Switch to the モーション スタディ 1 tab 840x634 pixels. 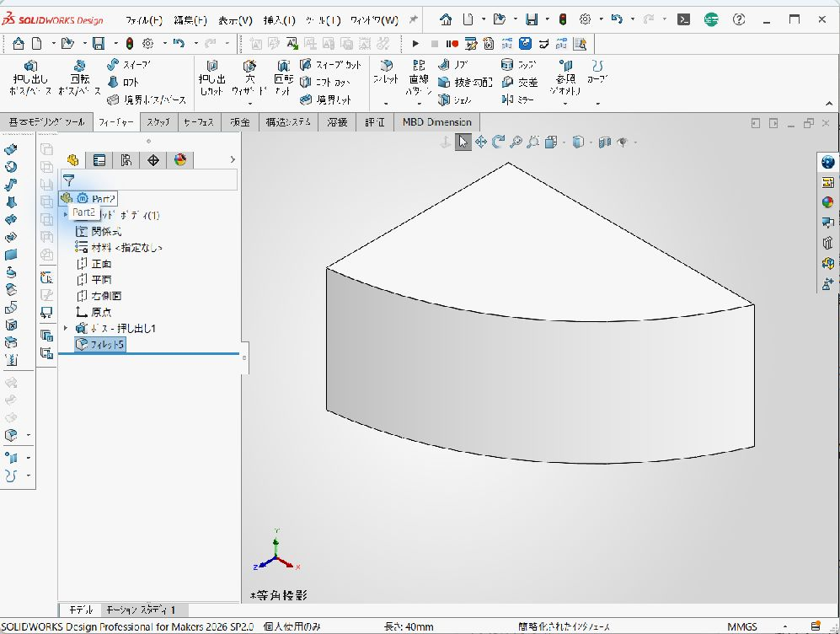click(141, 610)
